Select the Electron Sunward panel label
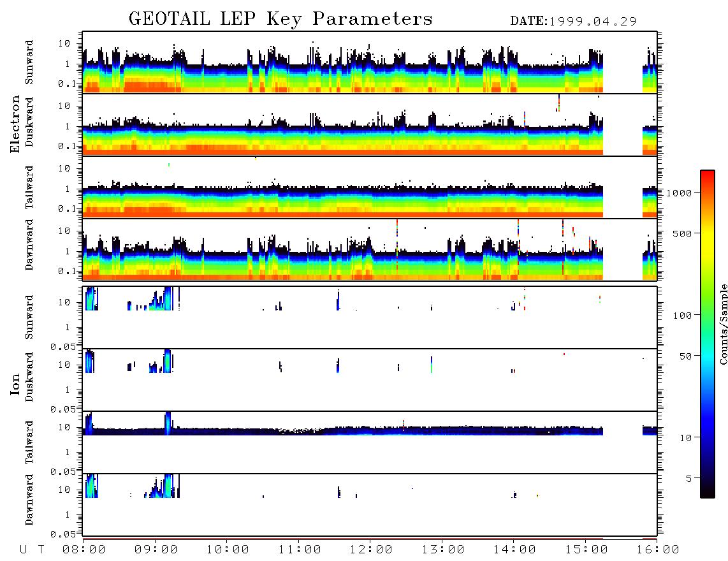This screenshot has width=728, height=561. [x=29, y=62]
